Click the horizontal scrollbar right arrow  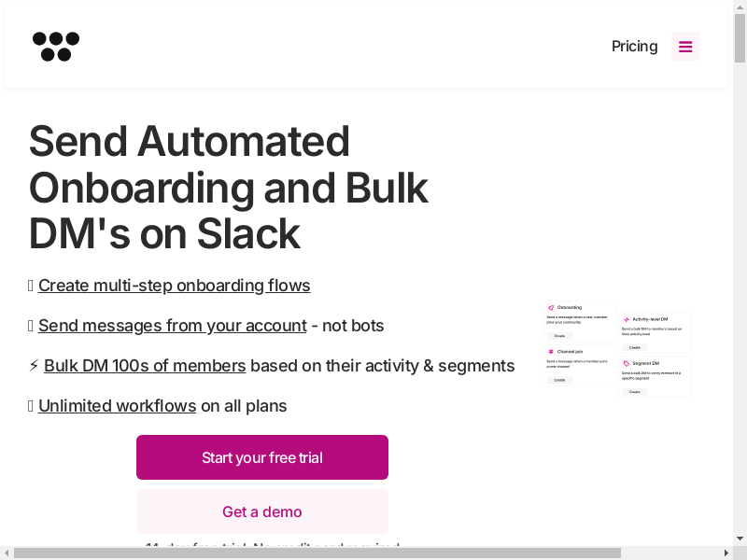point(726,553)
